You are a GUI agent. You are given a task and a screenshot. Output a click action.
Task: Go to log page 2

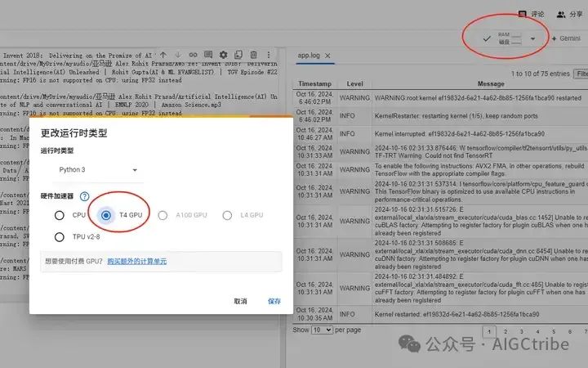click(506, 331)
